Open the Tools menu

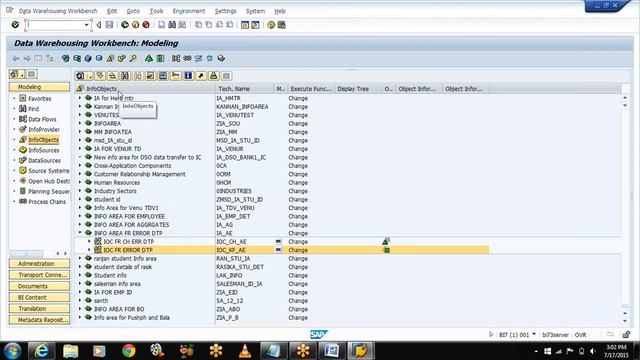coord(156,11)
